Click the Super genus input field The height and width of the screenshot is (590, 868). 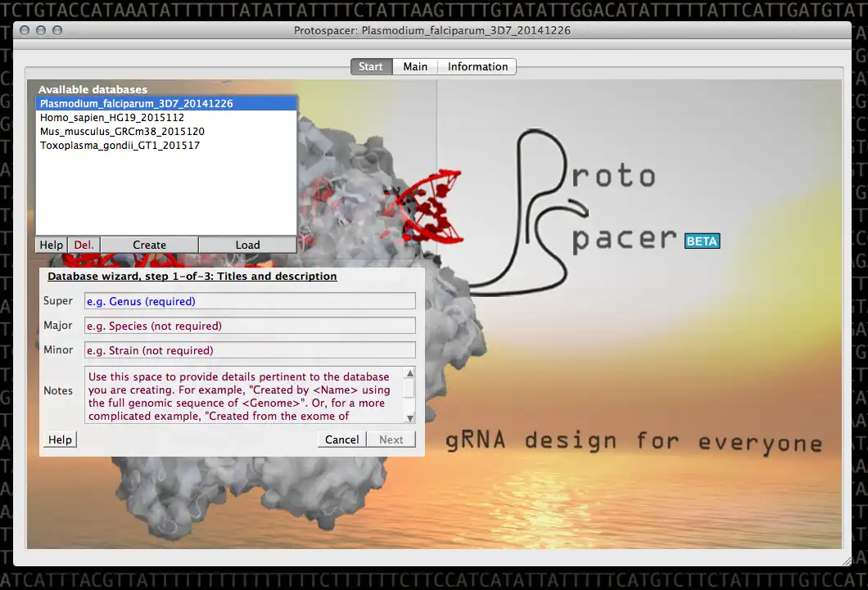(250, 301)
